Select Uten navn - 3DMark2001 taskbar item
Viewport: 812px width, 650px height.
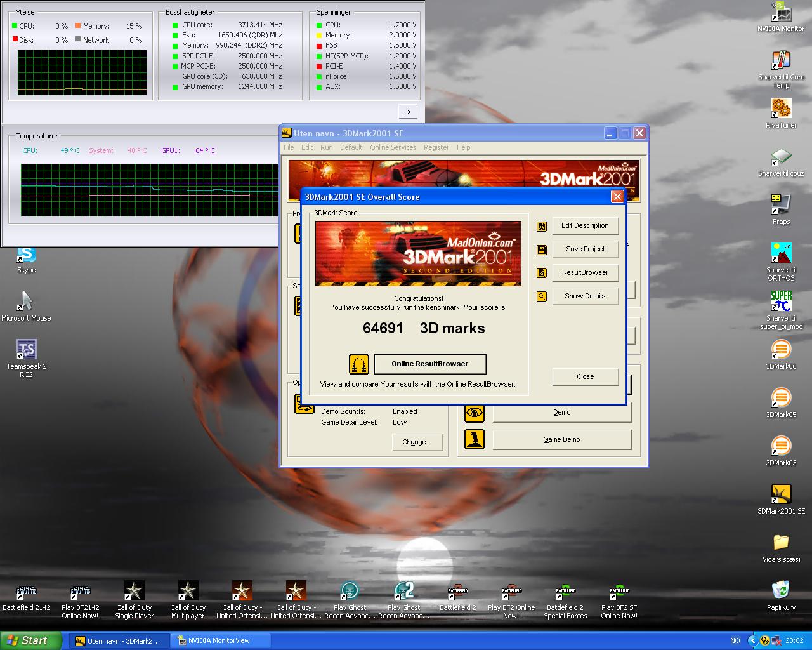(119, 640)
